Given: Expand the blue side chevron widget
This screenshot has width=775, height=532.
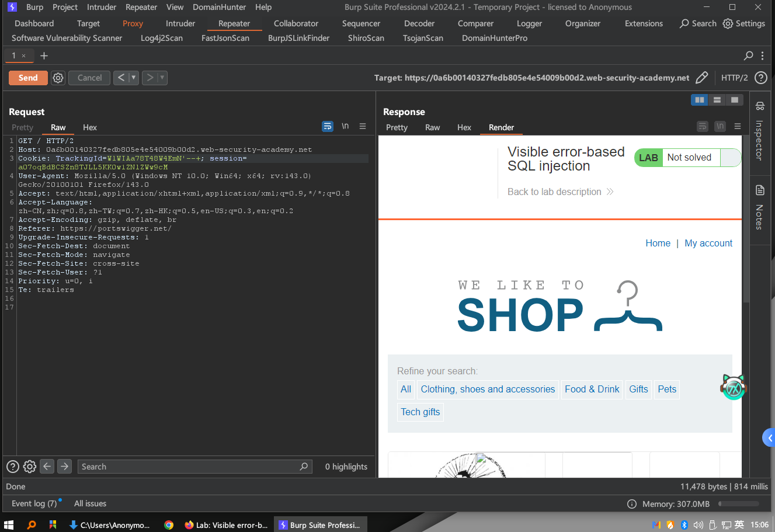Looking at the screenshot, I should 769,437.
